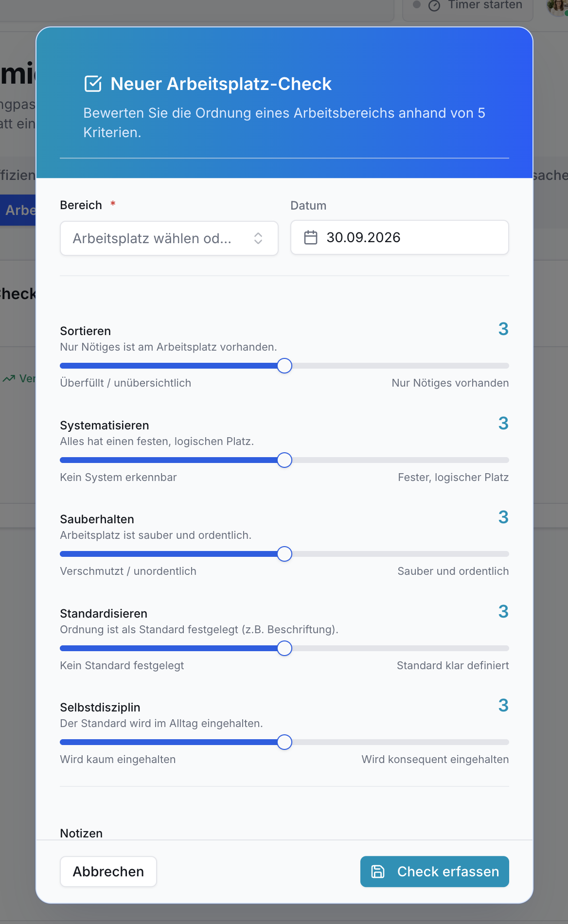Viewport: 568px width, 924px height.
Task: Click the trend arrow icon in background page
Action: coord(9,378)
